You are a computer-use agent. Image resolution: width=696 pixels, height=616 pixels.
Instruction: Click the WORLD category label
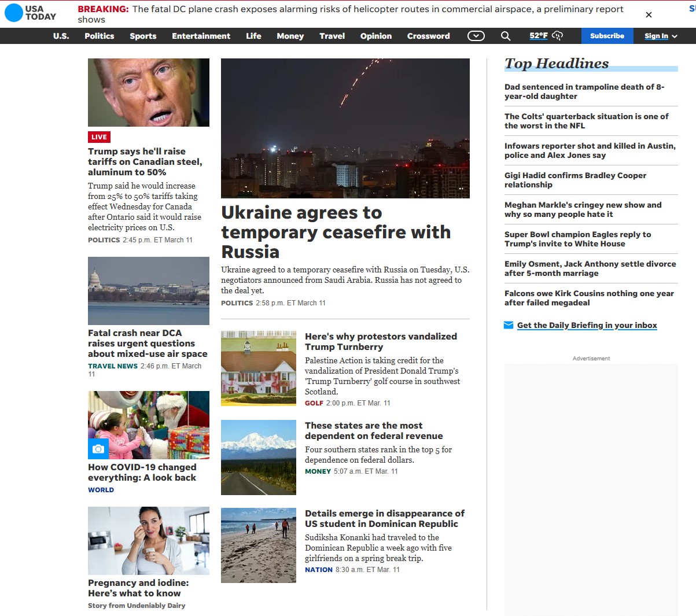pos(101,490)
